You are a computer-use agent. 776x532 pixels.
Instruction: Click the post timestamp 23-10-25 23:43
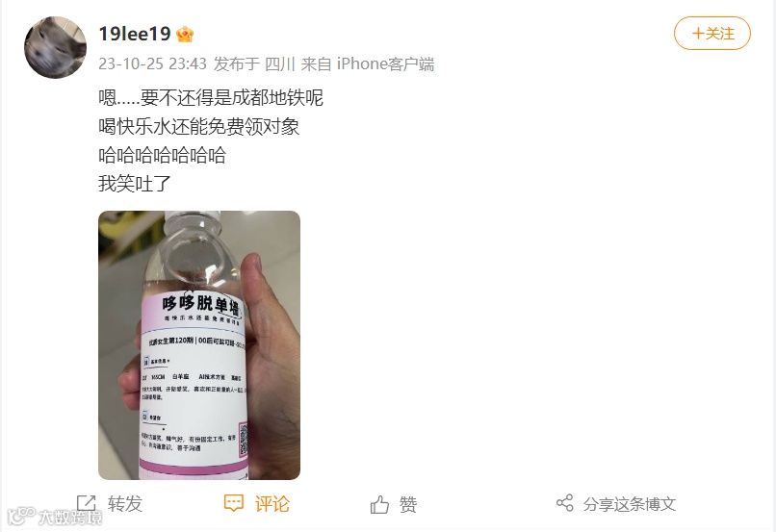click(152, 63)
